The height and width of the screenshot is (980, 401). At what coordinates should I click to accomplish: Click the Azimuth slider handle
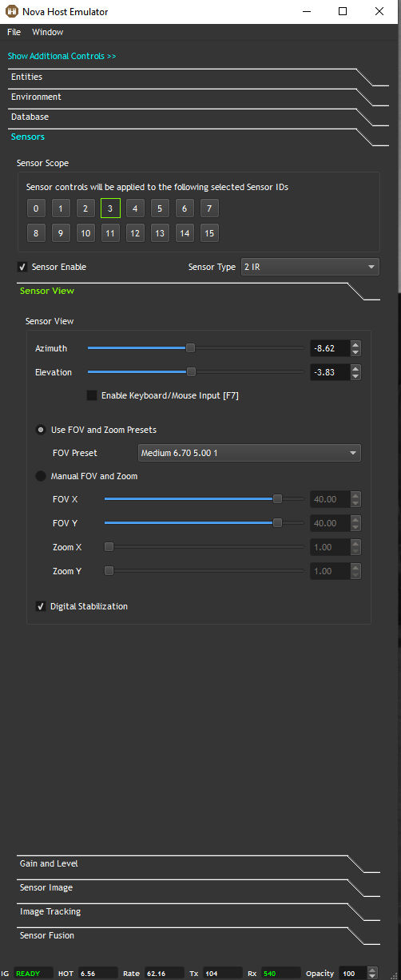point(190,347)
